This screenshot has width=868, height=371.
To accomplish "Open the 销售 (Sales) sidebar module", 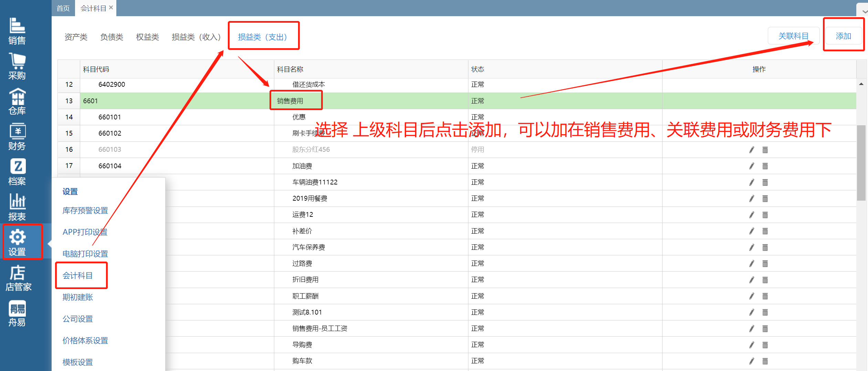I will [17, 31].
